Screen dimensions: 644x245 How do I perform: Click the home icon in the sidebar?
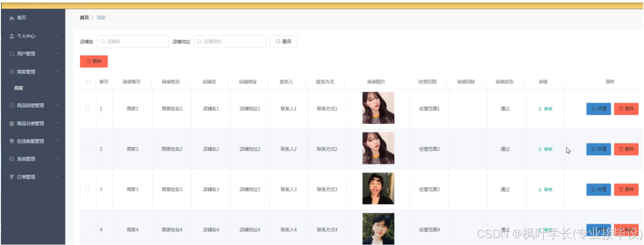[12, 18]
